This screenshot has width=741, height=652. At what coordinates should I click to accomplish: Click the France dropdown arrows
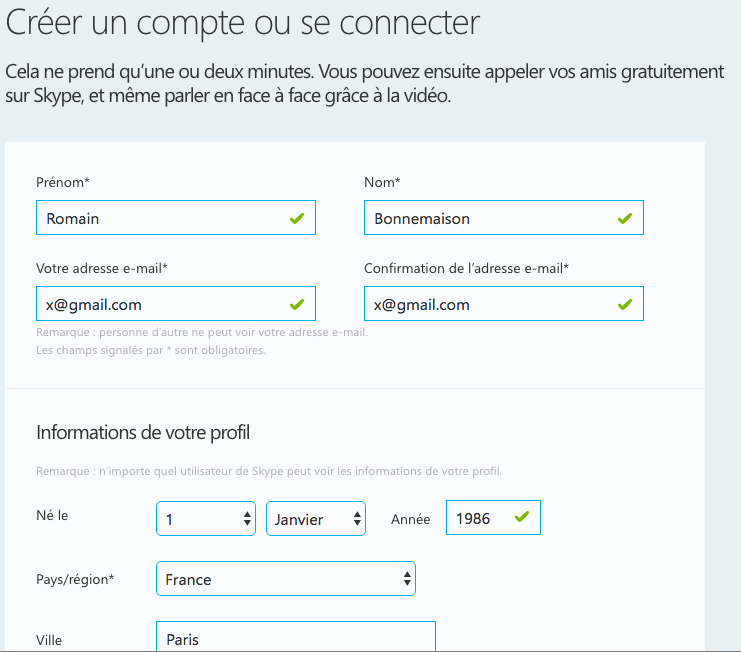407,579
